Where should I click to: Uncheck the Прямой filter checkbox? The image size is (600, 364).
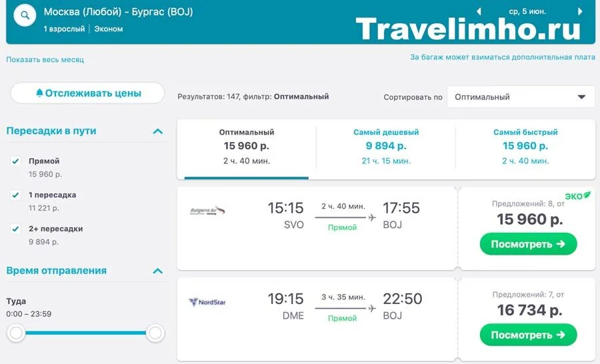[15, 161]
